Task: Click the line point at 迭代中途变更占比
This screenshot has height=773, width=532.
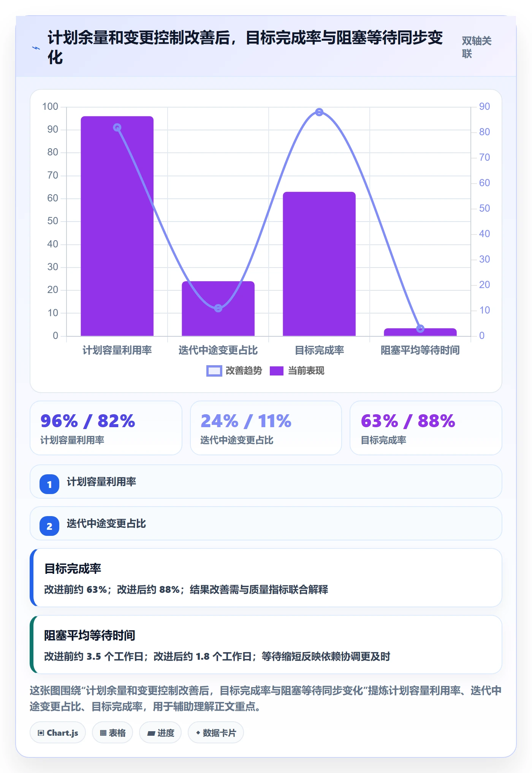Action: [x=218, y=308]
